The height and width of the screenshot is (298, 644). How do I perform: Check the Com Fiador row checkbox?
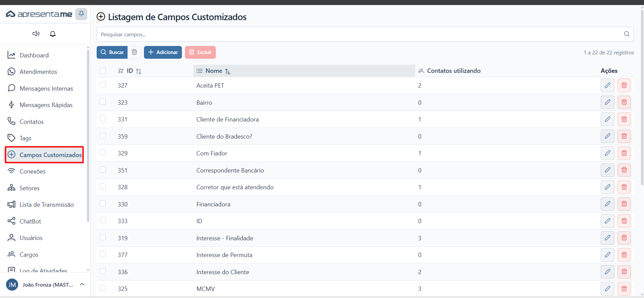tap(103, 153)
